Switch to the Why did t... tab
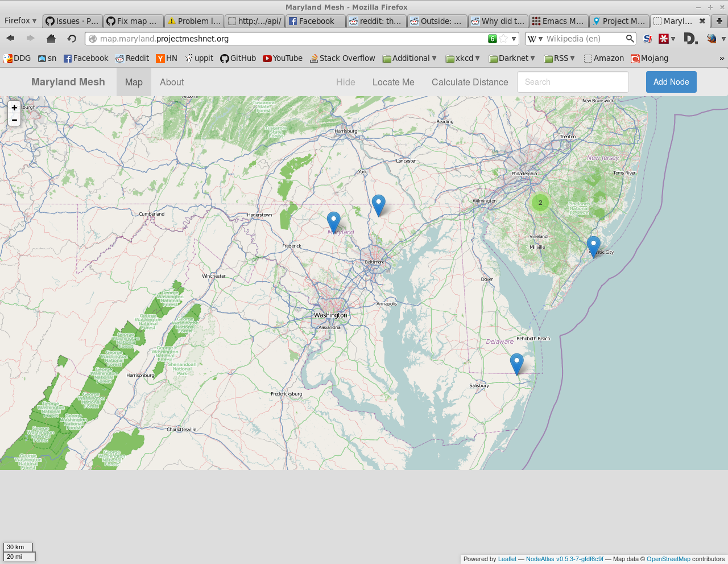The height and width of the screenshot is (564, 728). [498, 20]
